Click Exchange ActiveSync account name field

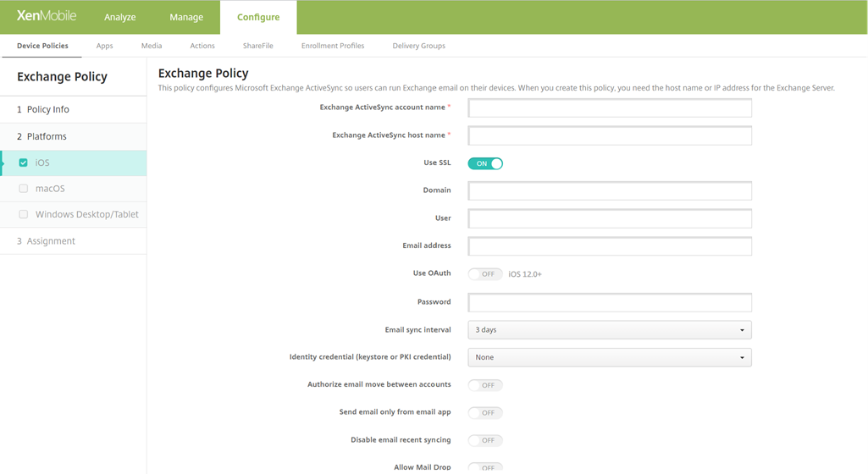(610, 107)
